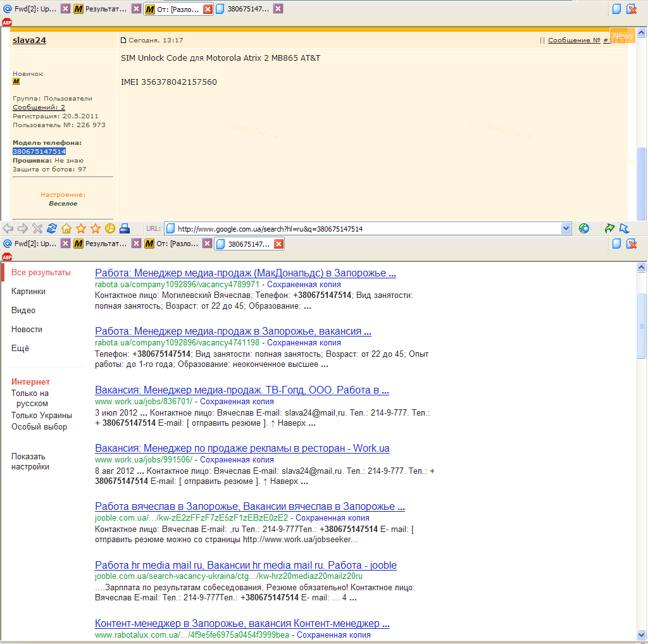Close the 380675147 tab in lower bar
The height and width of the screenshot is (644, 648).
[279, 244]
